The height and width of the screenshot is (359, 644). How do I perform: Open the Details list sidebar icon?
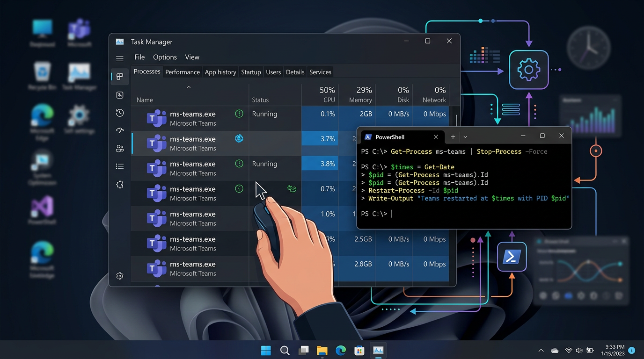point(120,166)
